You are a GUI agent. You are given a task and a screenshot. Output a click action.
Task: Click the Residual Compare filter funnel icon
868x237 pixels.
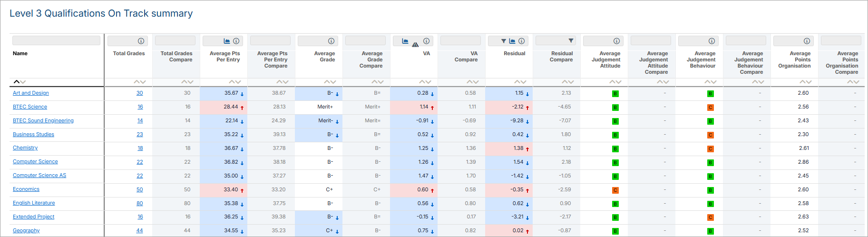coord(571,41)
